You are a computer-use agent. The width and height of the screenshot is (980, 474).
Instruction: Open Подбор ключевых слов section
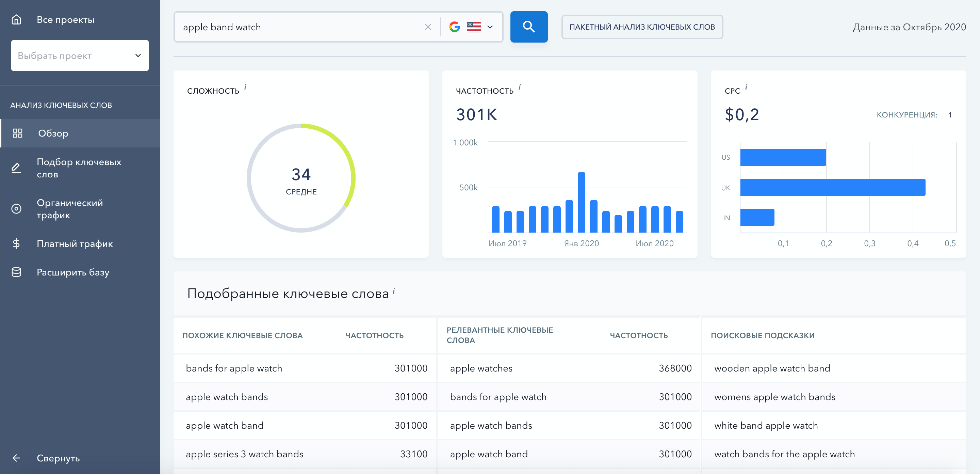tap(79, 168)
